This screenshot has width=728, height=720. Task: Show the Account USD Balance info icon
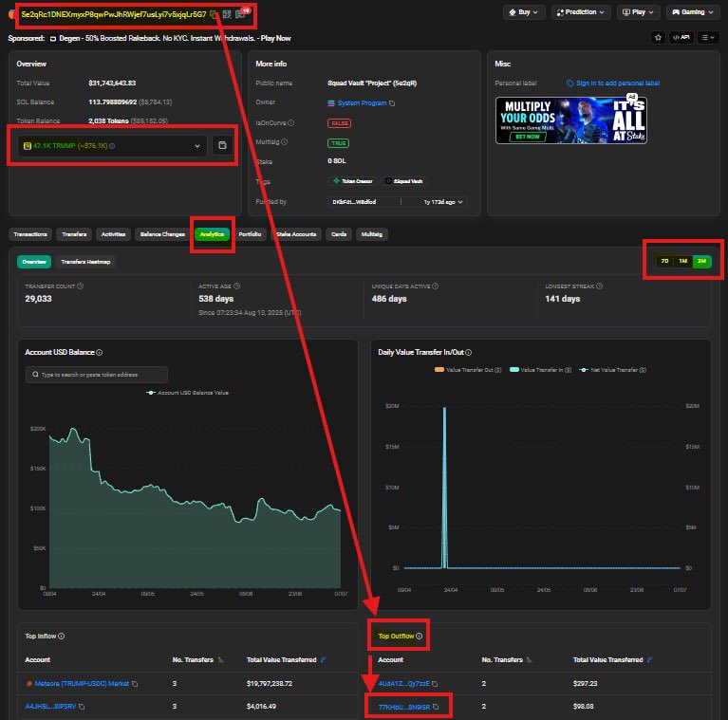coord(100,353)
